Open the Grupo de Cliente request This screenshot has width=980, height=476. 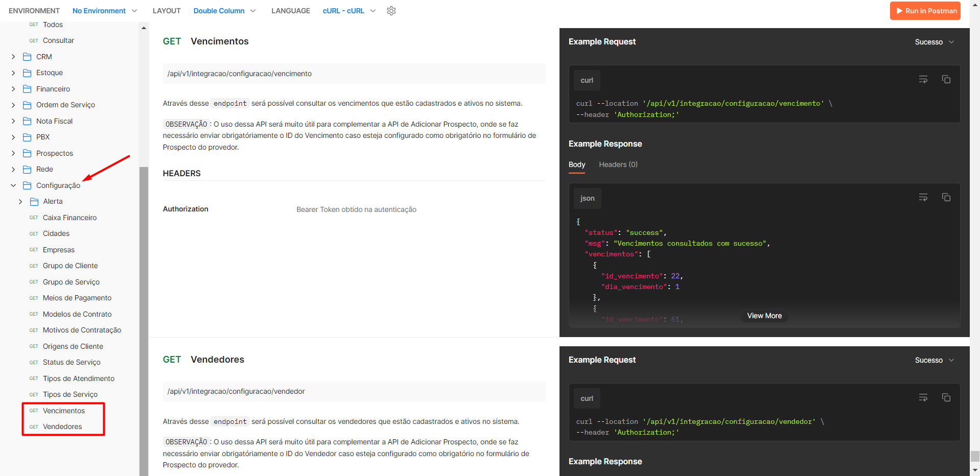click(70, 266)
